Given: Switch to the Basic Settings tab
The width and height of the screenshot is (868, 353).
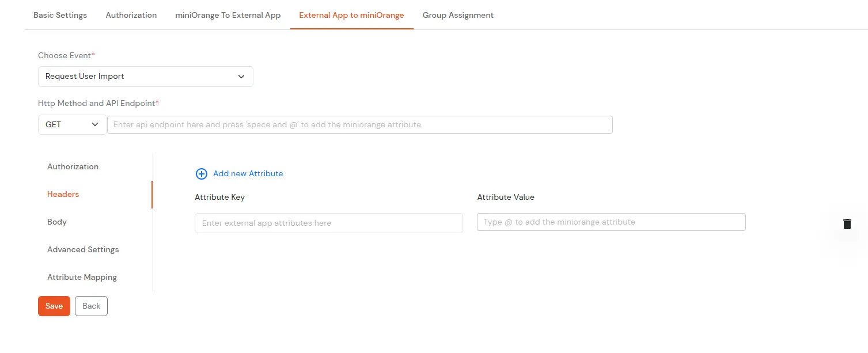Looking at the screenshot, I should (x=60, y=15).
